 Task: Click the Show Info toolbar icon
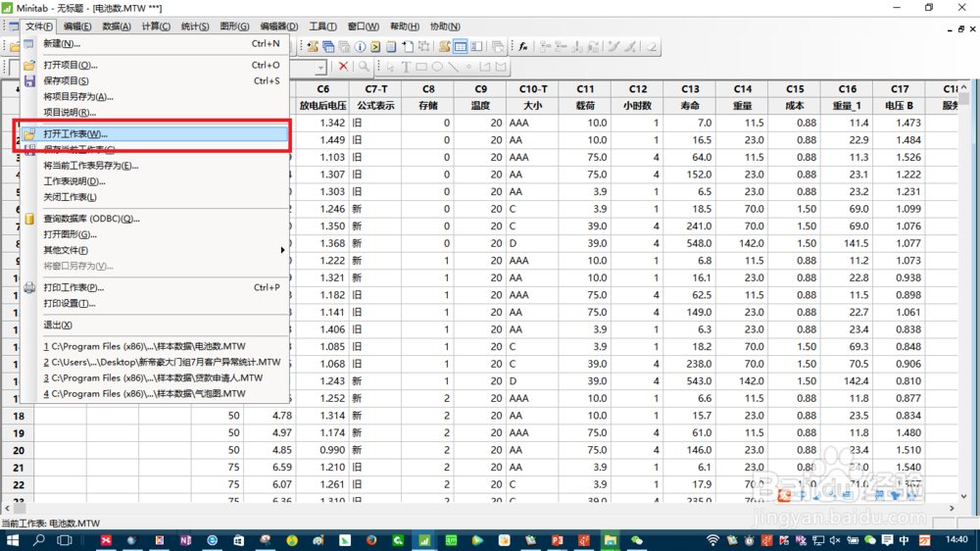tap(360, 46)
